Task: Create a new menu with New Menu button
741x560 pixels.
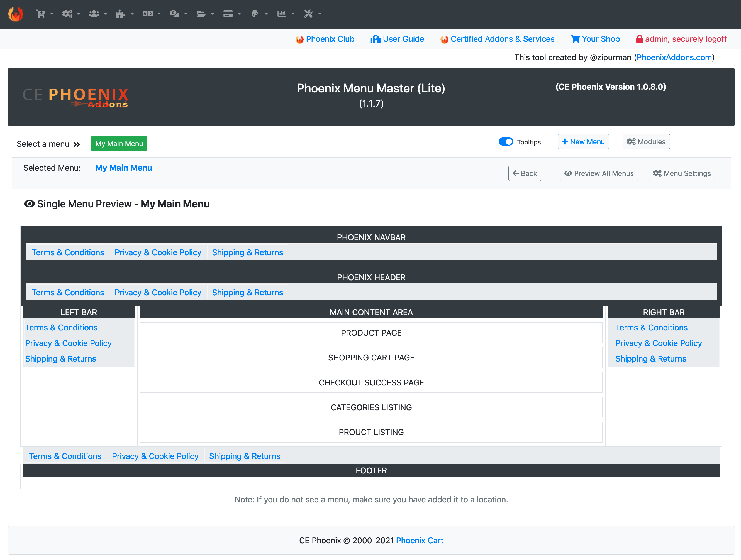Action: coord(583,142)
